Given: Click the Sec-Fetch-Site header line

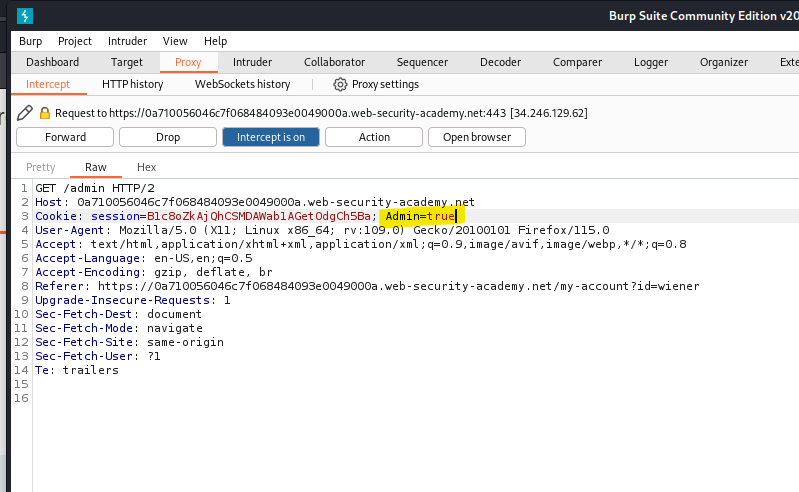Looking at the screenshot, I should coord(129,342).
